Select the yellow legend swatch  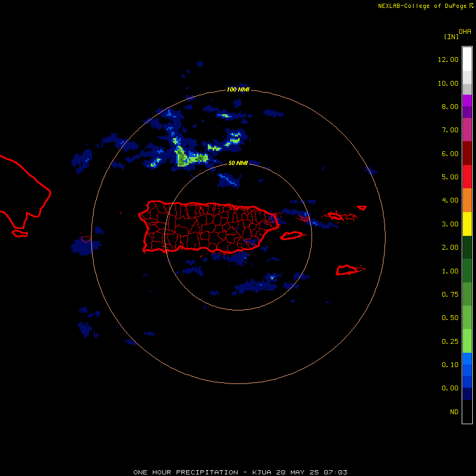point(467,224)
